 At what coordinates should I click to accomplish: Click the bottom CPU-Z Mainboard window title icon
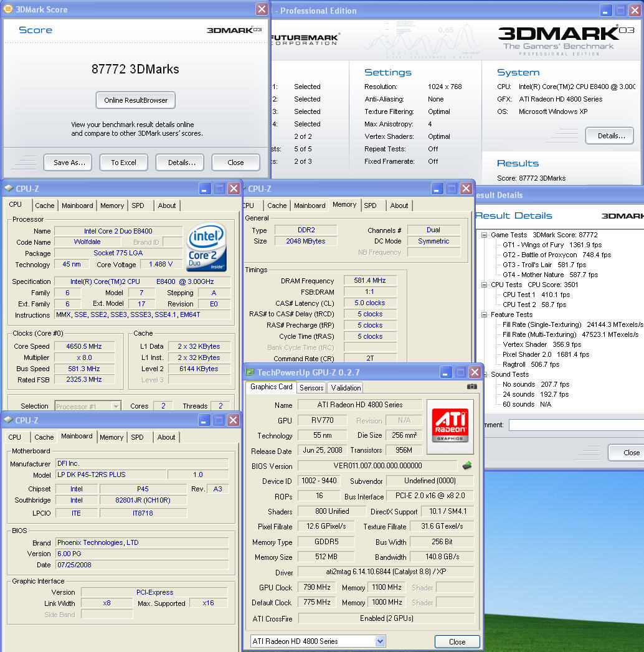(x=8, y=420)
